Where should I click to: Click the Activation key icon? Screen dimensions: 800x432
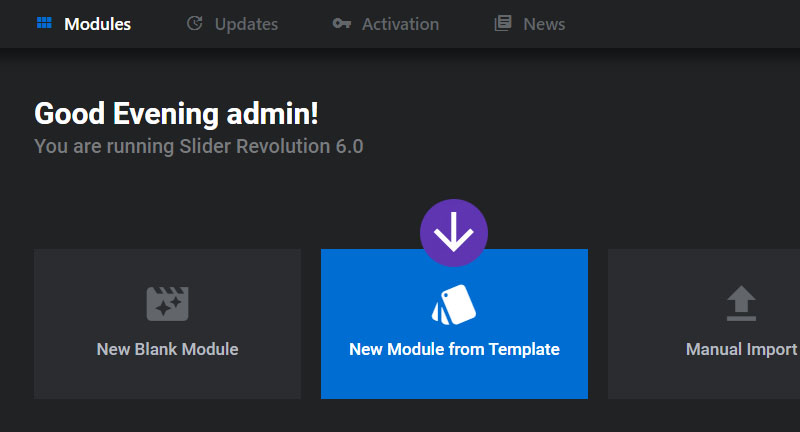(x=341, y=23)
